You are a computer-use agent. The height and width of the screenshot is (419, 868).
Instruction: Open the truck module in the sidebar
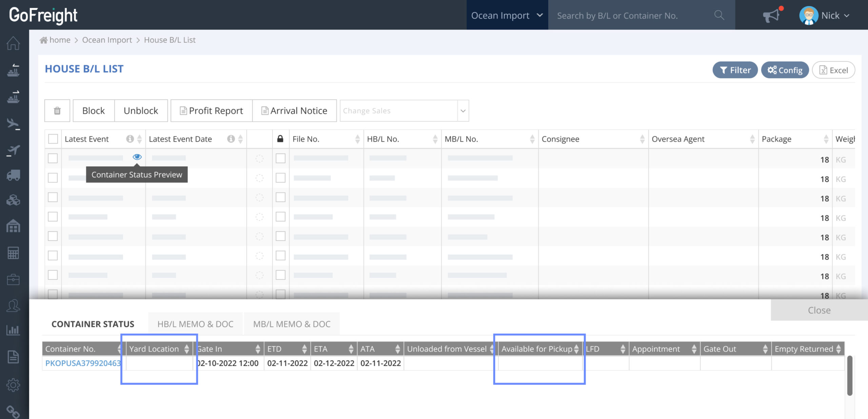(13, 175)
